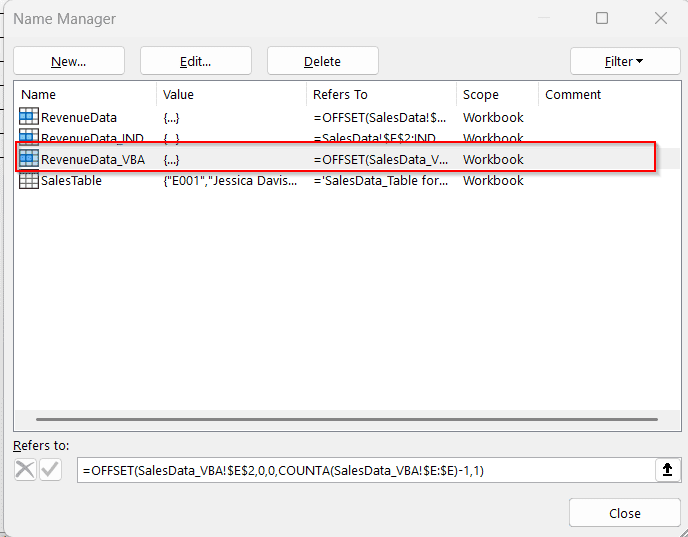This screenshot has height=537, width=688.
Task: Maximize the Name Manager window
Action: click(x=602, y=18)
